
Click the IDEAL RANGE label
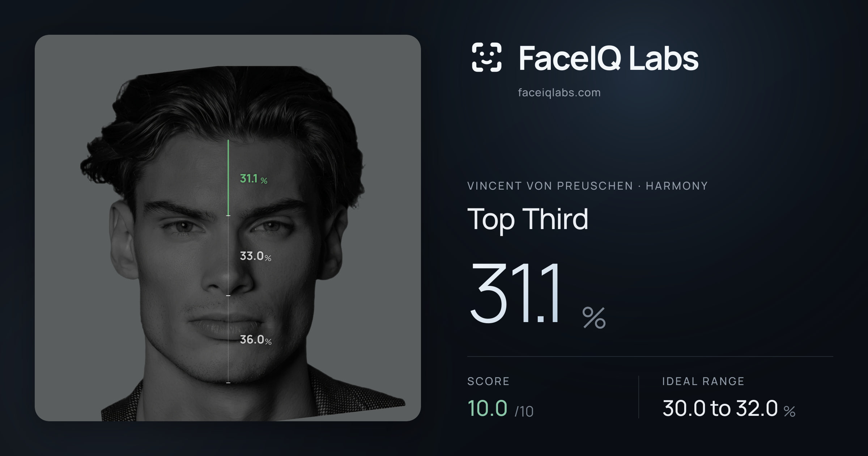703,381
